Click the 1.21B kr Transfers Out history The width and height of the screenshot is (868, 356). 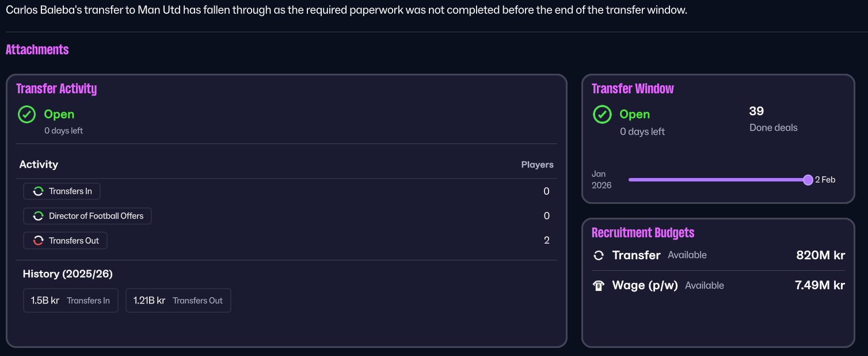point(178,301)
